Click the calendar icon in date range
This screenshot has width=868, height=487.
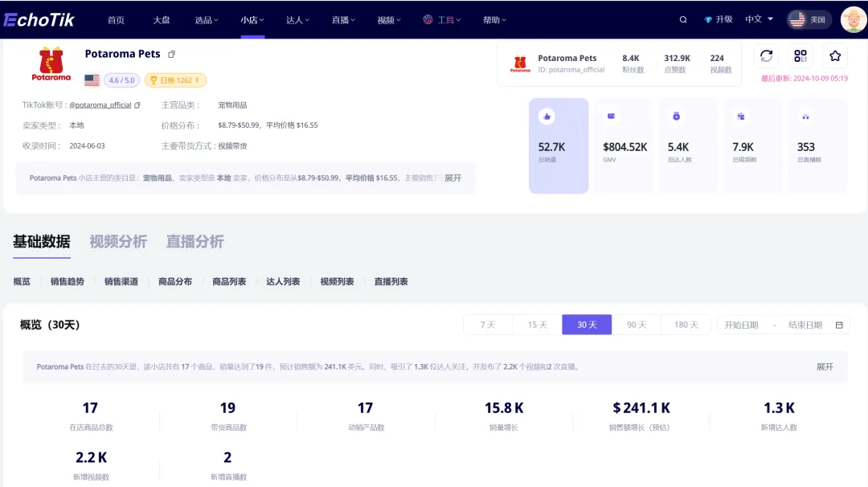(839, 325)
